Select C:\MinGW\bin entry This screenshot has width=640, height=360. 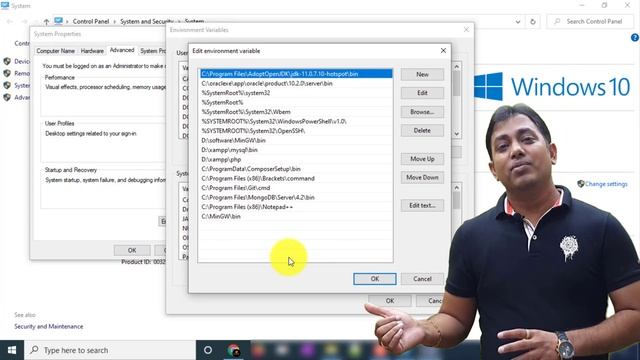click(296, 216)
